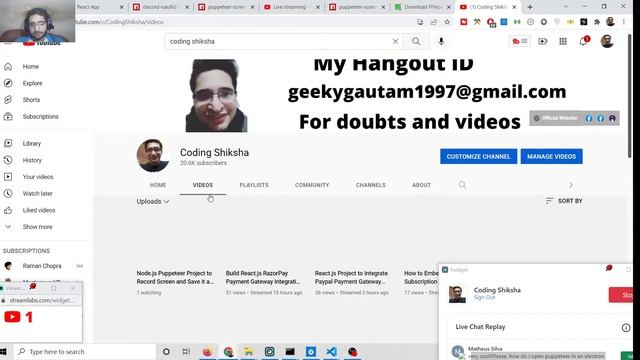The width and height of the screenshot is (640, 360).
Task: Open Task View on the taskbar
Action: (x=186, y=351)
